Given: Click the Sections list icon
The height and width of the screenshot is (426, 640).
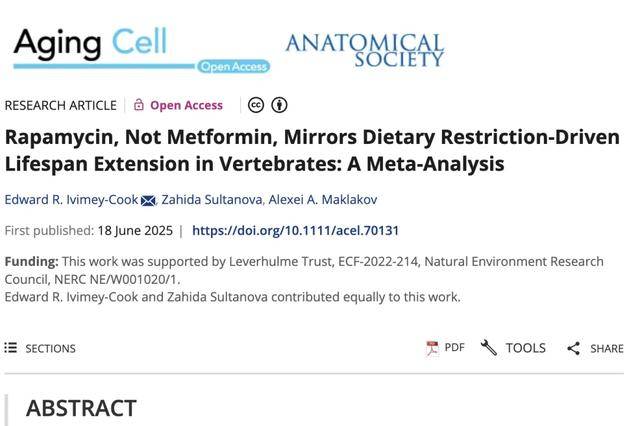Looking at the screenshot, I should pyautogui.click(x=11, y=348).
